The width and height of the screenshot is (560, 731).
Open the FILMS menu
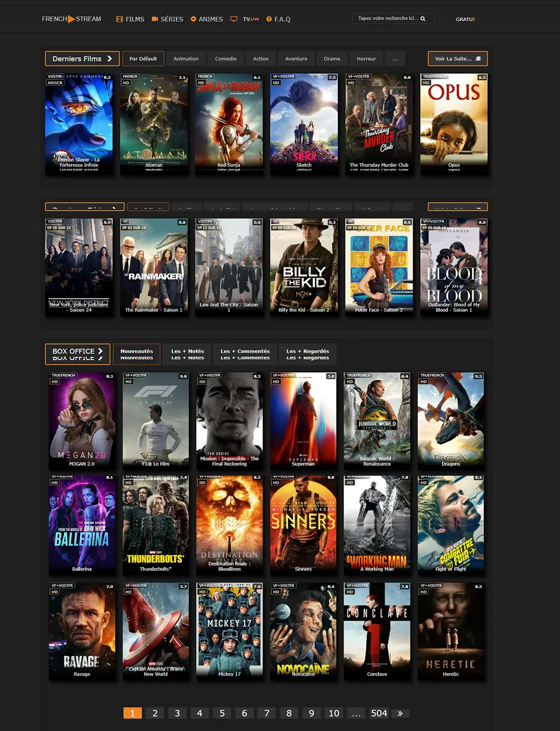coord(130,19)
